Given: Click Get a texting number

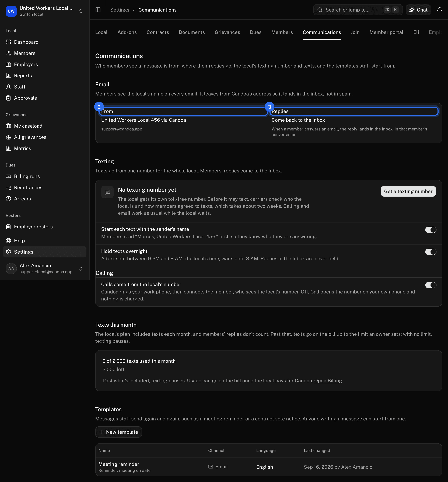Looking at the screenshot, I should (408, 191).
